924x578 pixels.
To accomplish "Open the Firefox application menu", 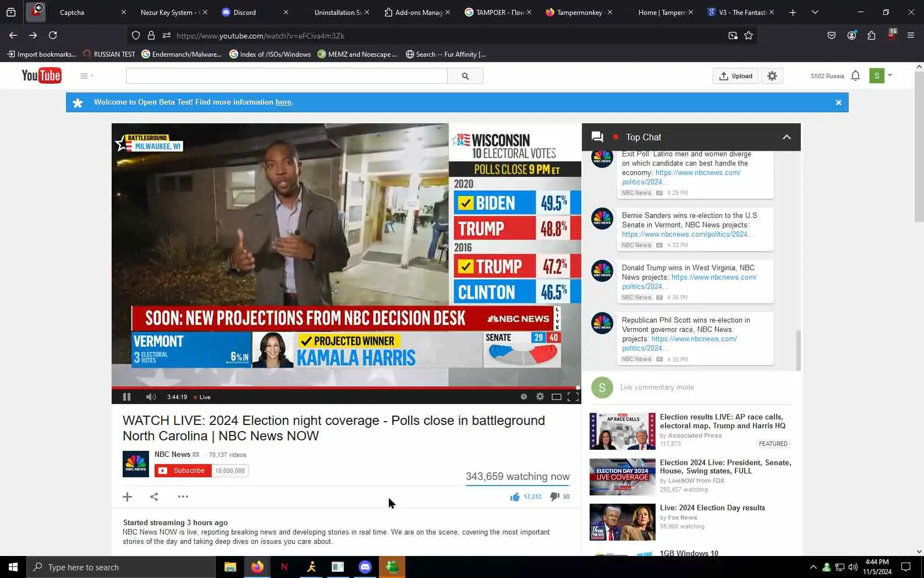I will (911, 35).
